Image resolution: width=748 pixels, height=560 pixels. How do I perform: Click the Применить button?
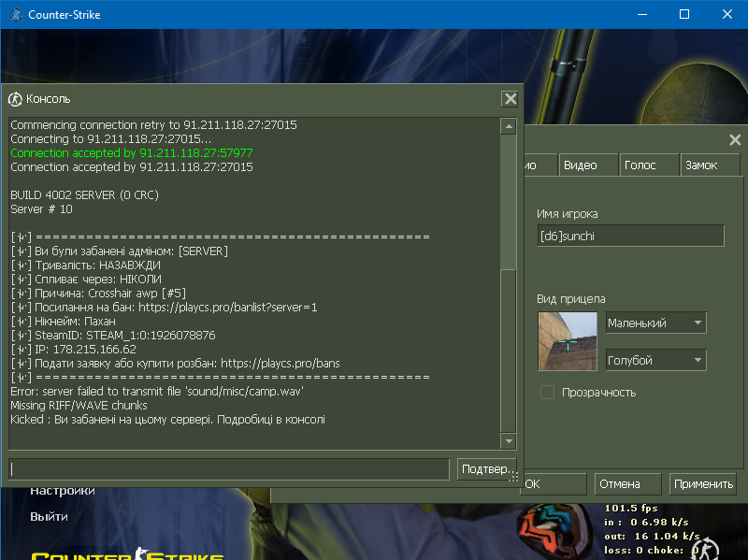(x=703, y=484)
